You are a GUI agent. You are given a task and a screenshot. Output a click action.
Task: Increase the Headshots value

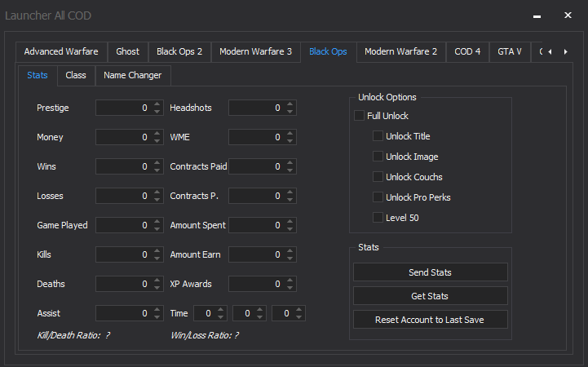[x=290, y=104]
